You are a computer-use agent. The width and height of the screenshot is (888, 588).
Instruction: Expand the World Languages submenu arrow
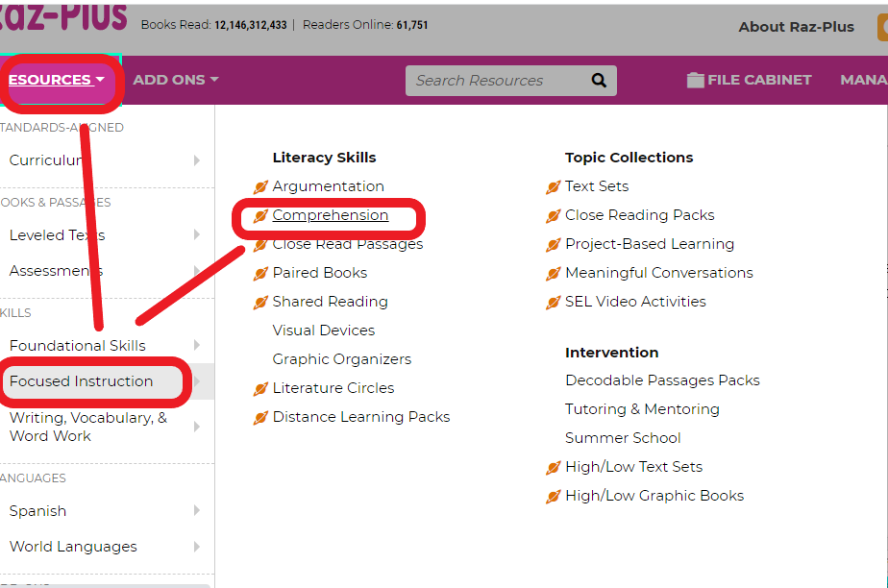coord(197,547)
